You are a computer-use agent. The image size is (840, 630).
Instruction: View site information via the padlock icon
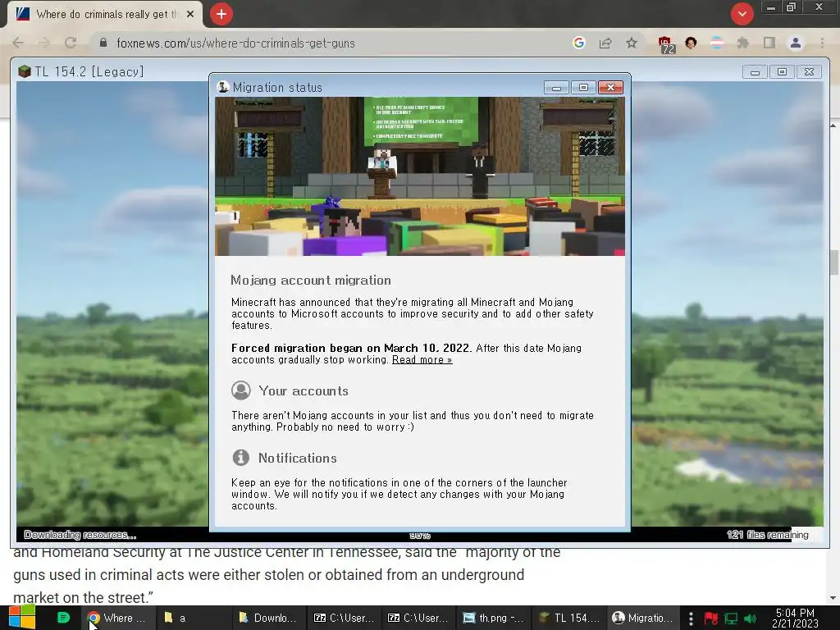coord(103,43)
